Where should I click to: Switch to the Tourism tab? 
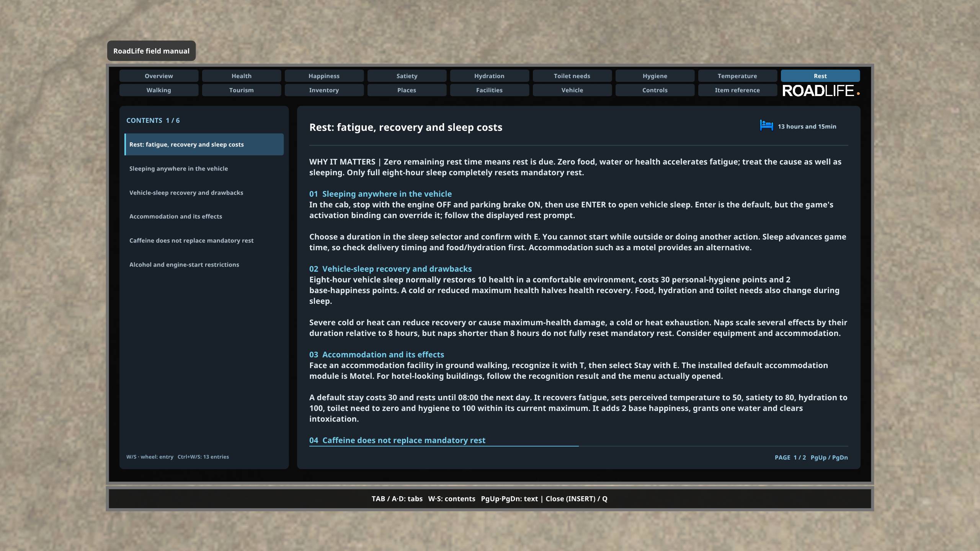(x=242, y=90)
